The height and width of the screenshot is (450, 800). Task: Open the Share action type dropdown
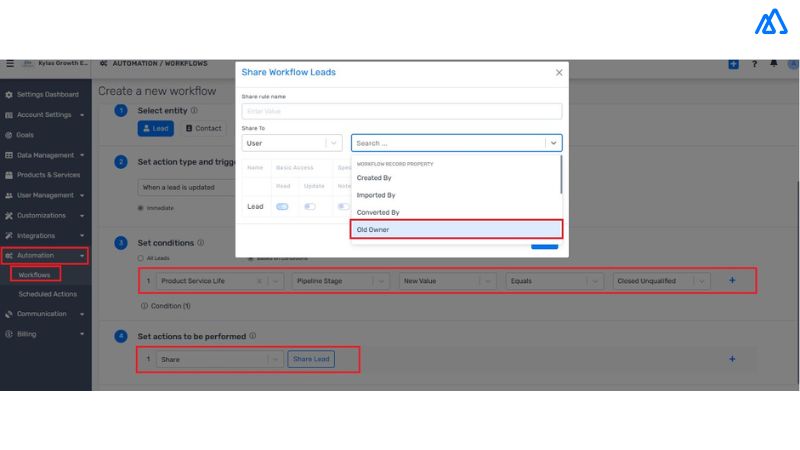(x=219, y=360)
